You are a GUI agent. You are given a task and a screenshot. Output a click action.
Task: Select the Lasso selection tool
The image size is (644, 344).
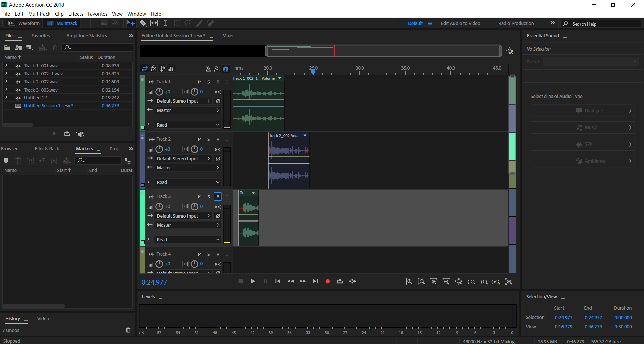188,23
